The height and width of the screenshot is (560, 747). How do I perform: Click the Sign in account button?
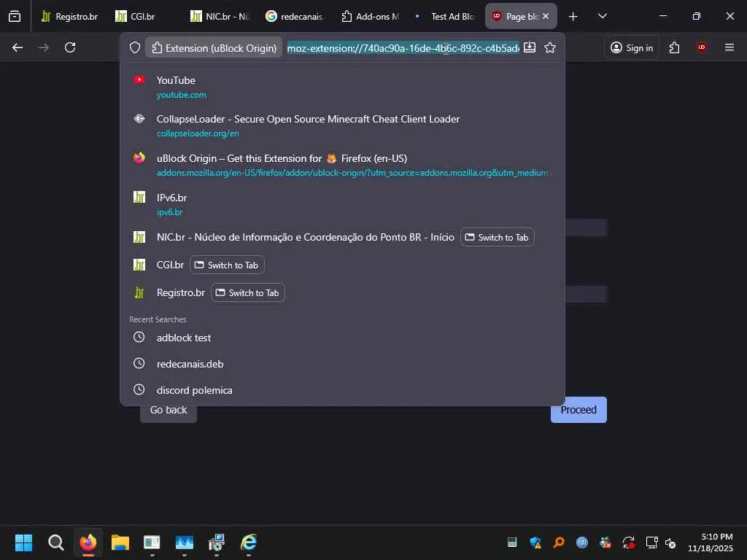632,47
